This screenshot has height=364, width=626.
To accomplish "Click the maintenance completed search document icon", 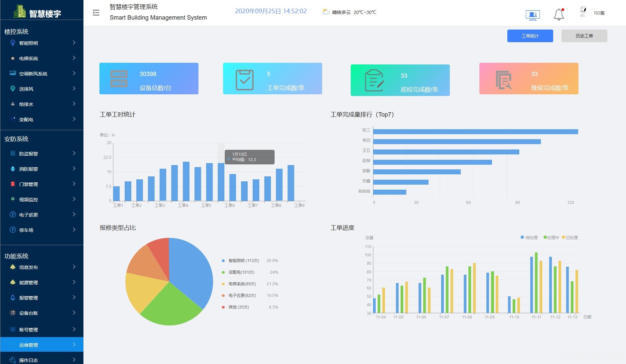I will pyautogui.click(x=503, y=80).
